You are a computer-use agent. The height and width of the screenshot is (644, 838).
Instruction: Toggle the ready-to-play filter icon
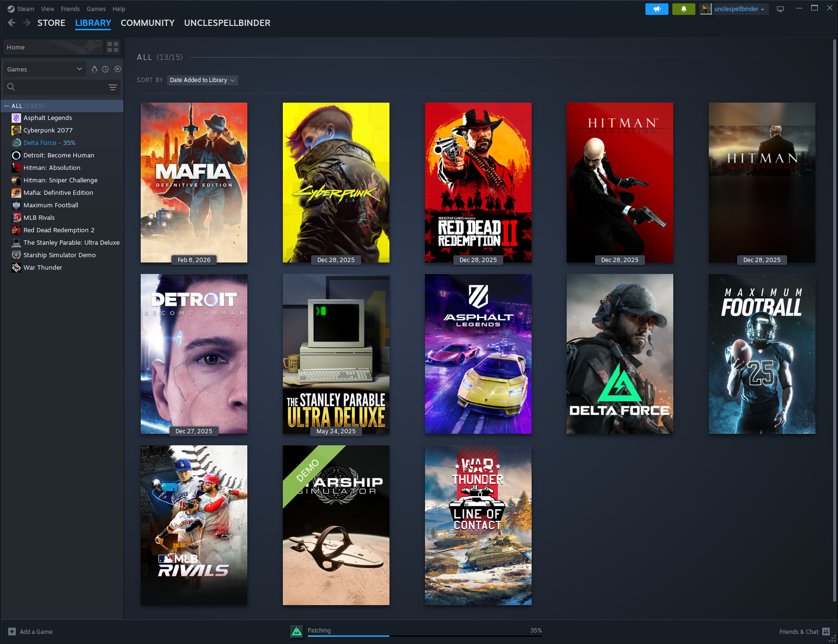coord(118,69)
